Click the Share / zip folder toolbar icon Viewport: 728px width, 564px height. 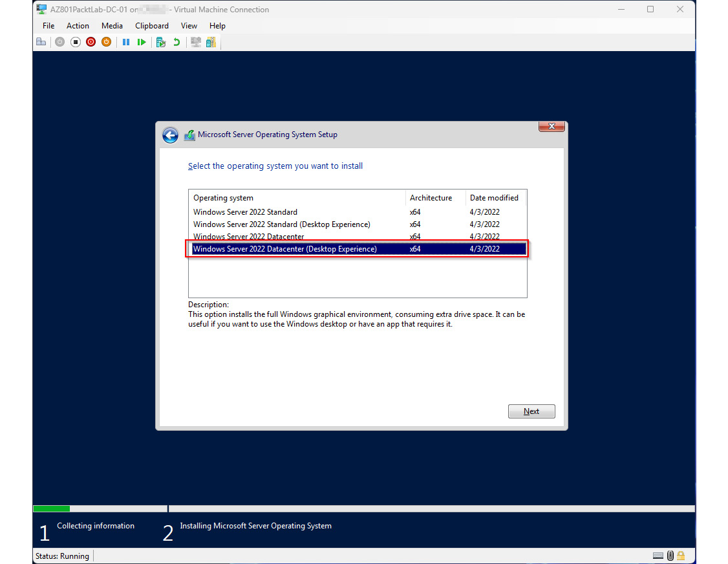point(211,42)
